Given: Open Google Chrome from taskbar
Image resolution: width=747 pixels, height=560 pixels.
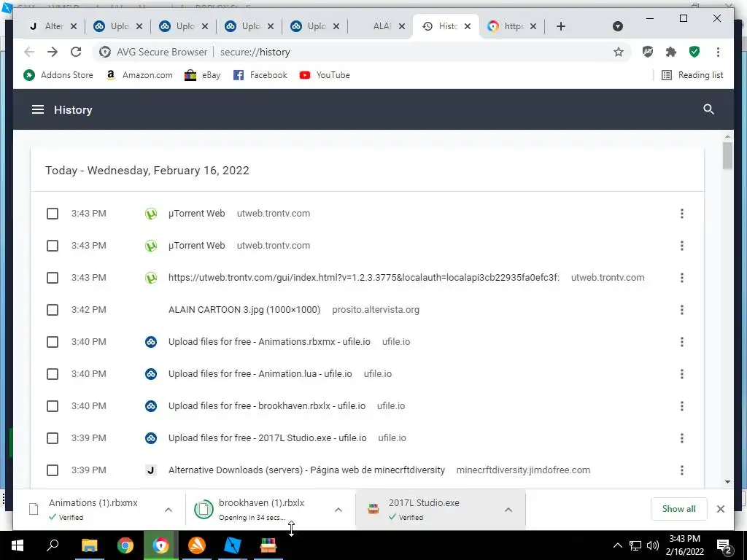Looking at the screenshot, I should click(x=125, y=545).
